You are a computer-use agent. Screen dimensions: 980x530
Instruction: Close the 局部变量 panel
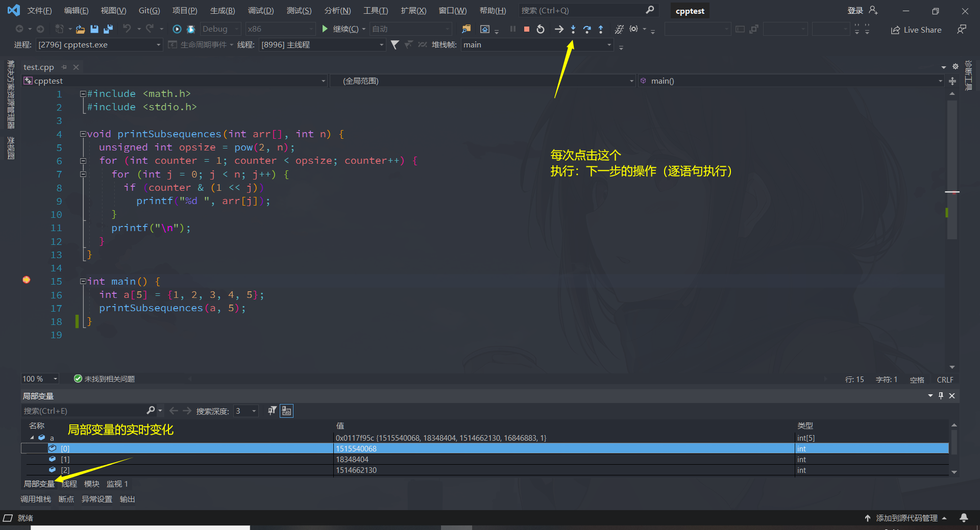click(952, 396)
